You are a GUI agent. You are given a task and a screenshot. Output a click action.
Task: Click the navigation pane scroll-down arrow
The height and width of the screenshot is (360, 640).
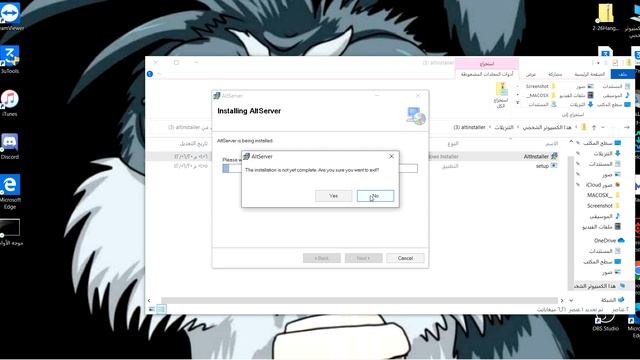[571, 300]
